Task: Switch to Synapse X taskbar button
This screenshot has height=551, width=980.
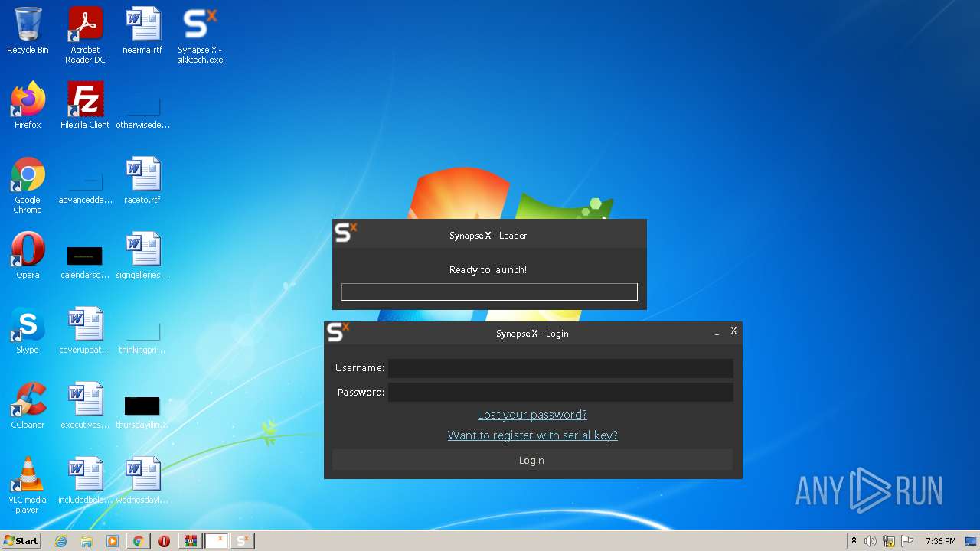Action: pos(242,541)
